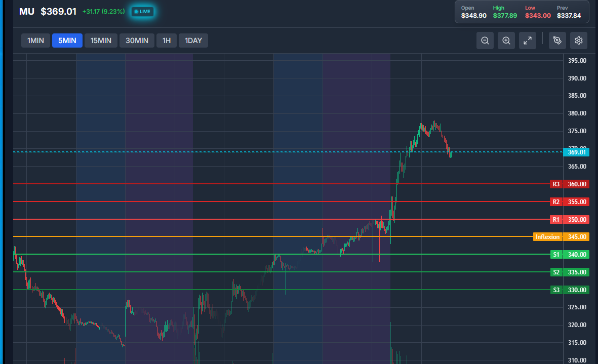Click the 380.00 price axis label
598x364 pixels.
pyautogui.click(x=577, y=113)
